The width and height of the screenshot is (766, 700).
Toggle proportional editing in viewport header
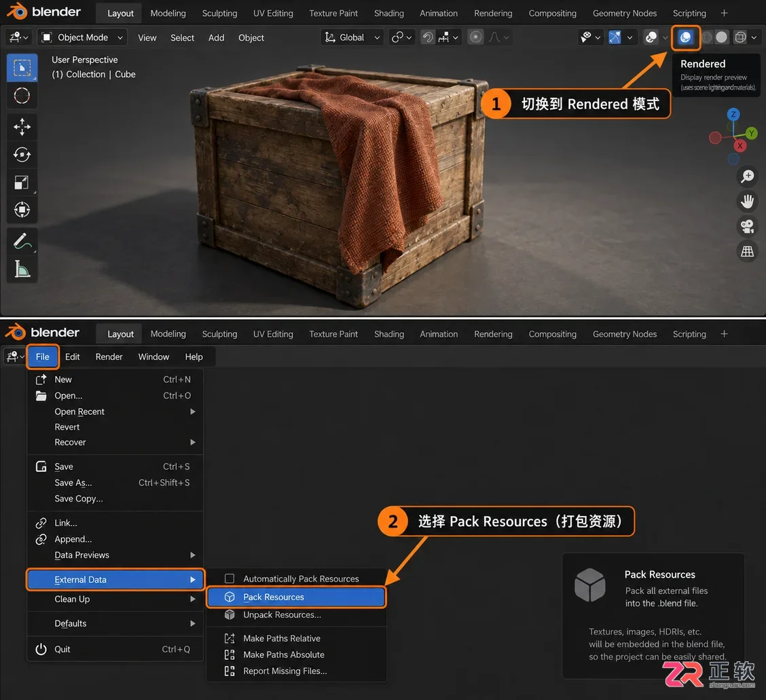(x=476, y=37)
